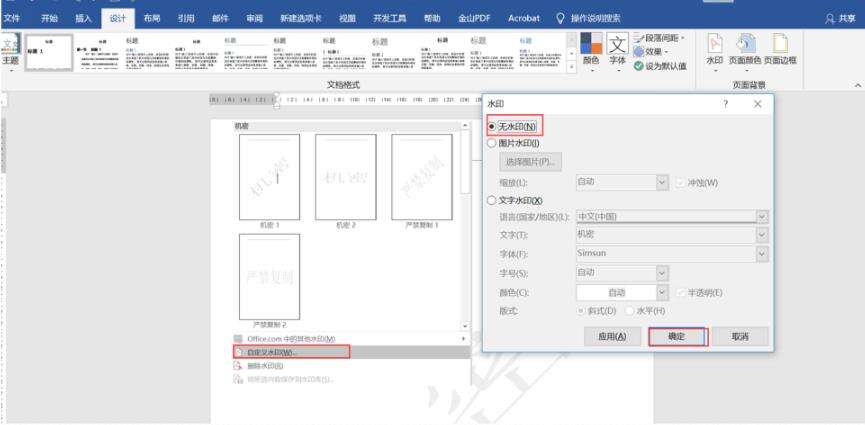Open the 文字 text dropdown
865x425 pixels.
point(762,235)
